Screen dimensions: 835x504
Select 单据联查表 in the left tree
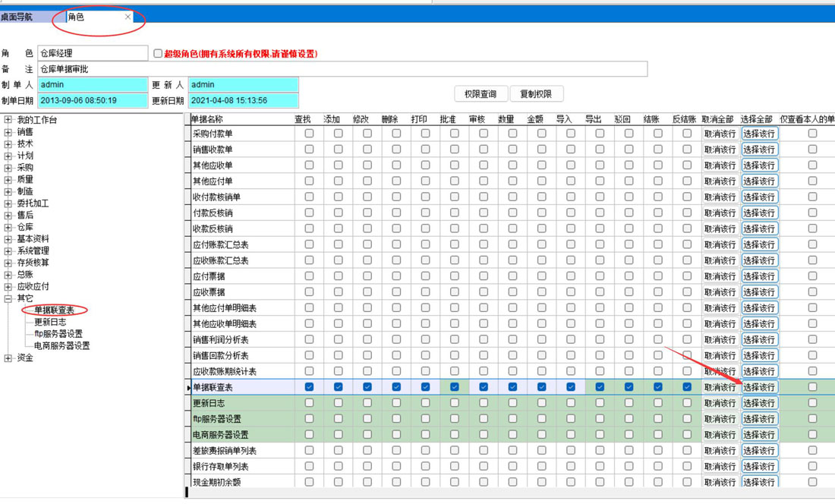point(54,310)
